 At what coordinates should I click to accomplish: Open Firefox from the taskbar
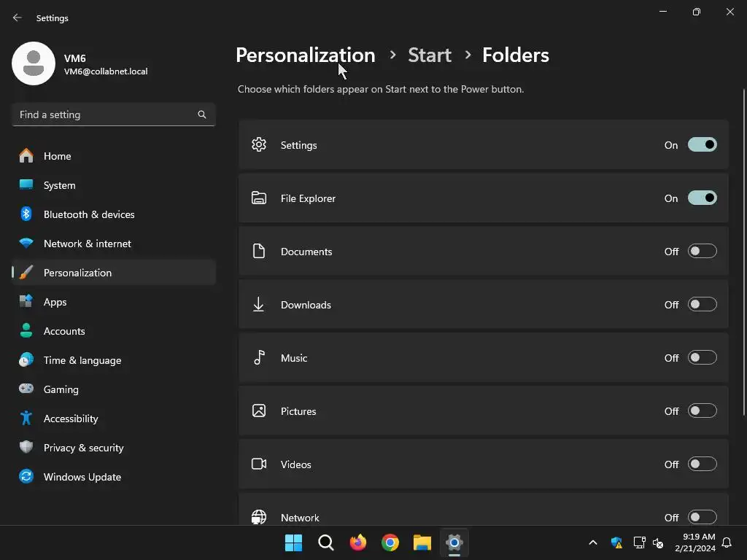(357, 542)
